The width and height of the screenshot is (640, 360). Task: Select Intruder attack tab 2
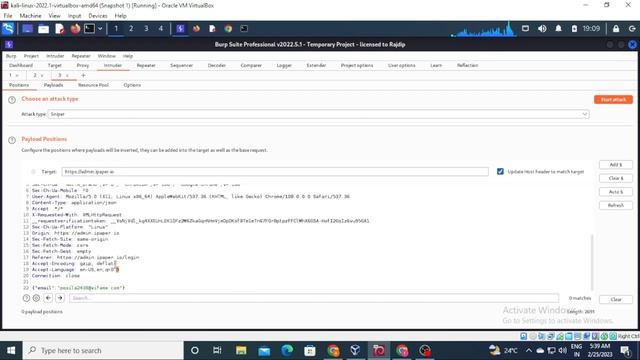35,75
